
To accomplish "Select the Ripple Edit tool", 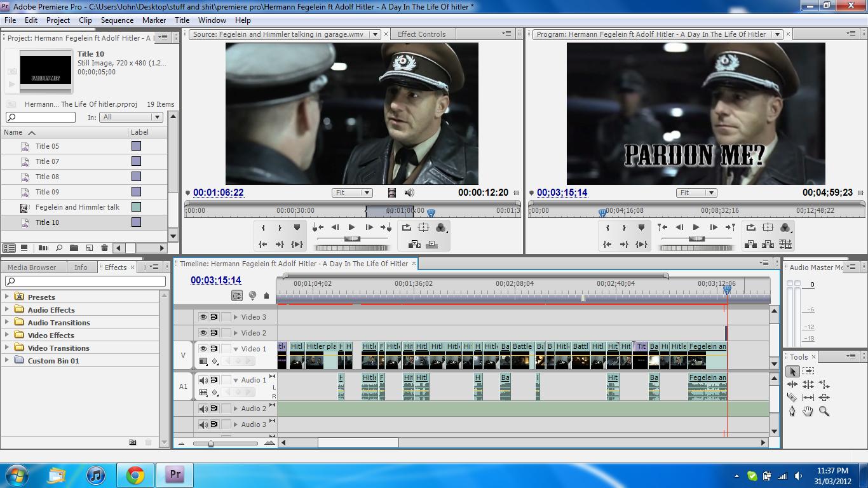I will 792,384.
